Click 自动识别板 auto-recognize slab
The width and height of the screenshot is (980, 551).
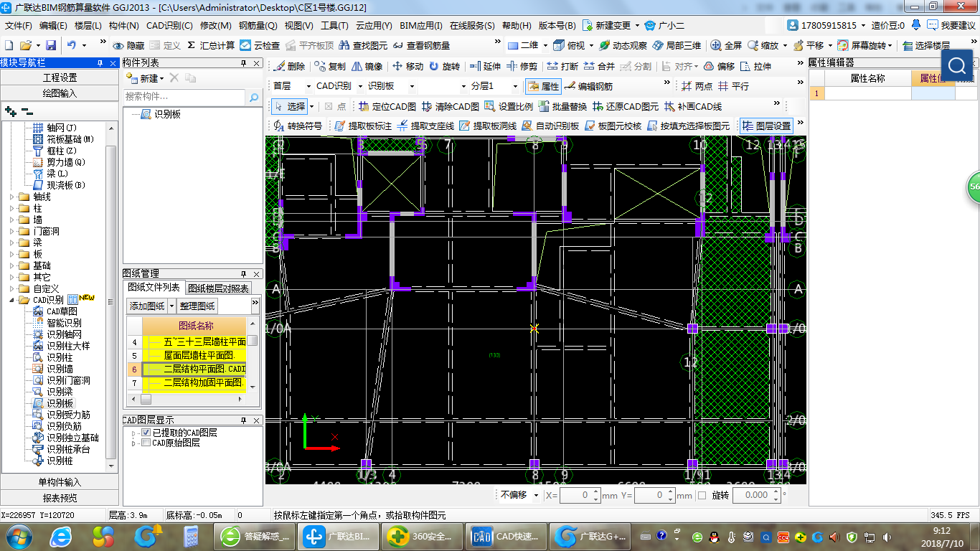click(551, 126)
